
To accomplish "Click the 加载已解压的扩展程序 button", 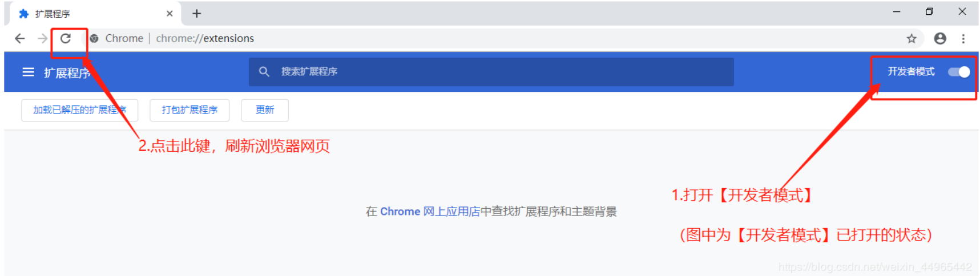I will point(79,110).
